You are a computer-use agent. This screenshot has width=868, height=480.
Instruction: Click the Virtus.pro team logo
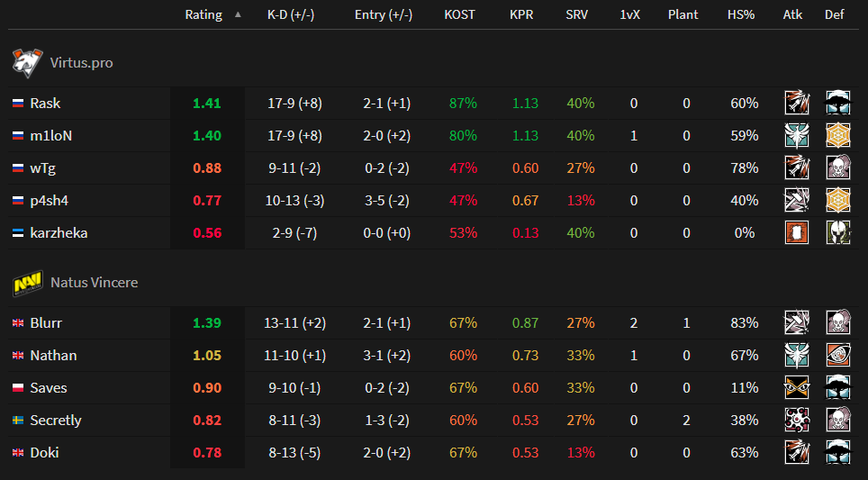[24, 63]
